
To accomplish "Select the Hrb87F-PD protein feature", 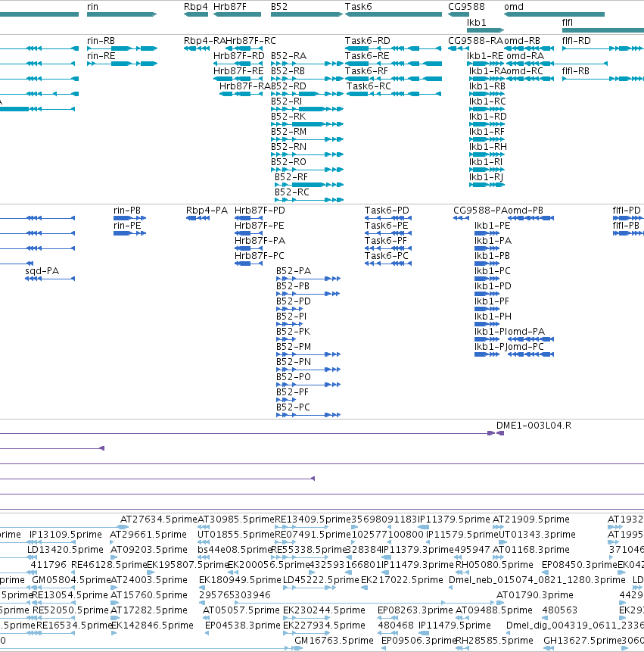I will tap(248, 218).
